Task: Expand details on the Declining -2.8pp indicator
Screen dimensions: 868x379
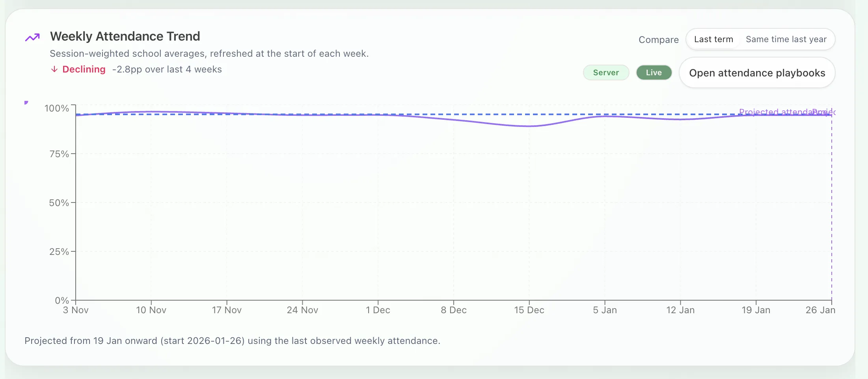Action: click(137, 69)
